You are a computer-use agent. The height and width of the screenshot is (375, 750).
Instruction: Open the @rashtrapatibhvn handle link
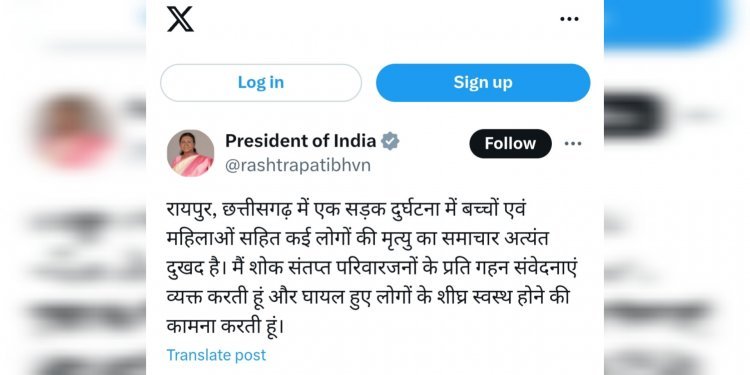coord(298,165)
